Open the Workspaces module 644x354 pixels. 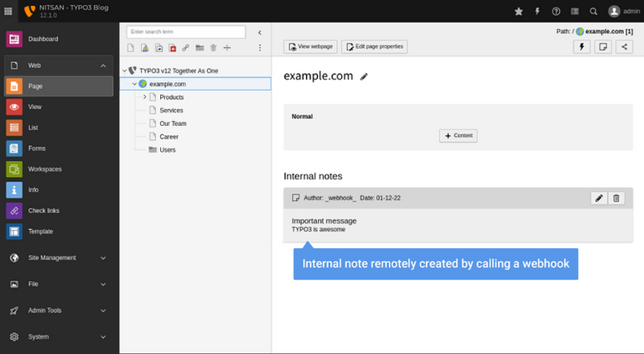point(44,169)
